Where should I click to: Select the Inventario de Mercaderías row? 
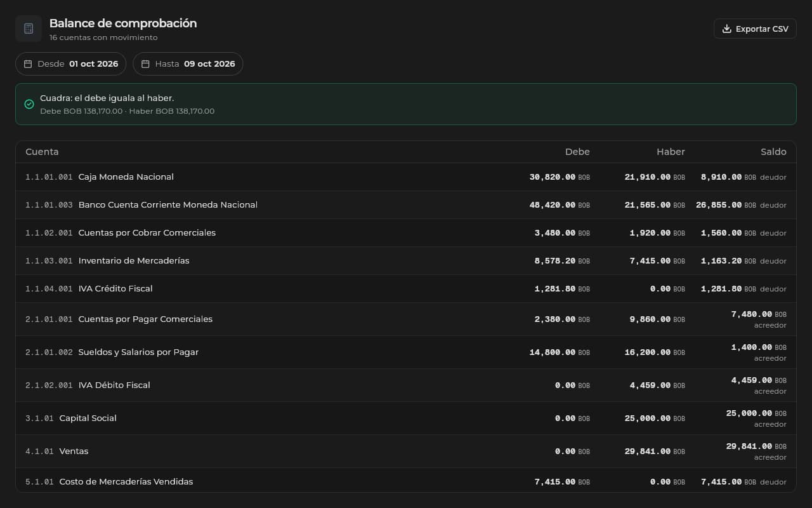click(x=406, y=261)
